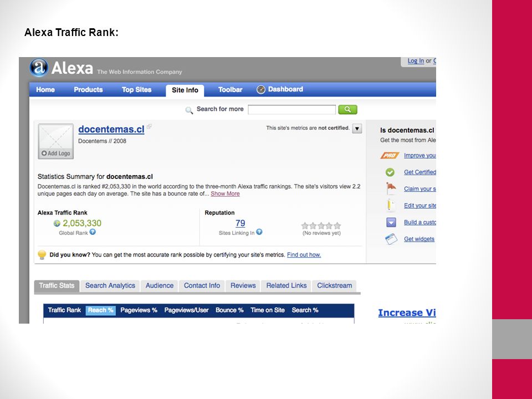Switch to the Reviews tab
The height and width of the screenshot is (399, 532).
click(243, 286)
